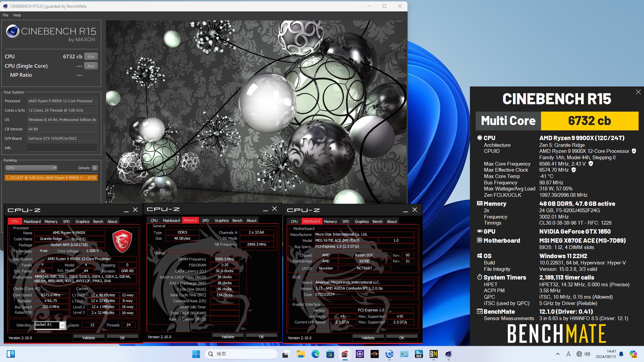Open Graphics tab in left CPU-Z window

tap(83, 222)
